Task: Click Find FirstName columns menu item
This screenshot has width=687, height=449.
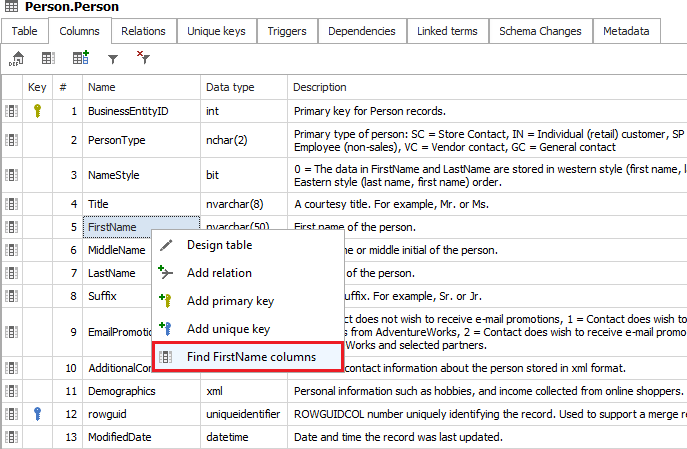Action: 250,357
